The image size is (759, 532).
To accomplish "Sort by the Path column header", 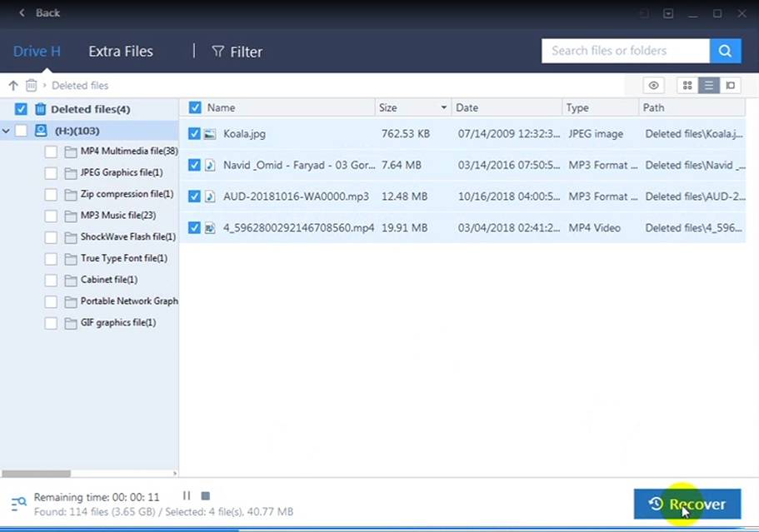I will click(653, 107).
